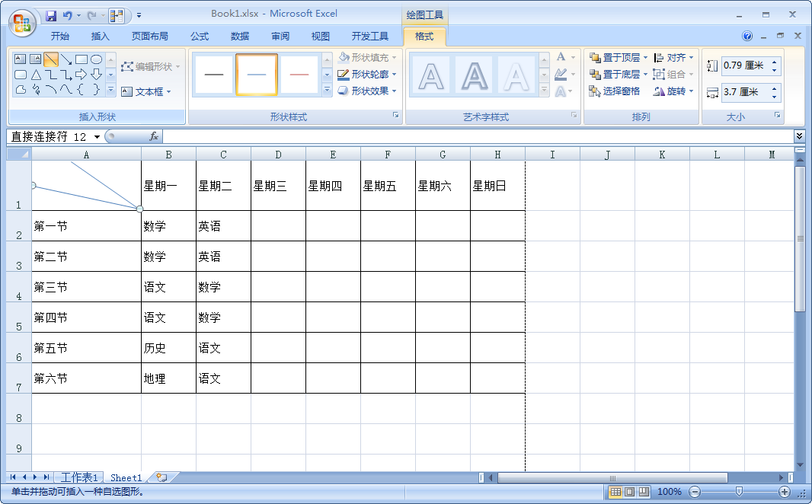Switch to Normal view in status bar
Image resolution: width=812 pixels, height=504 pixels.
[615, 492]
